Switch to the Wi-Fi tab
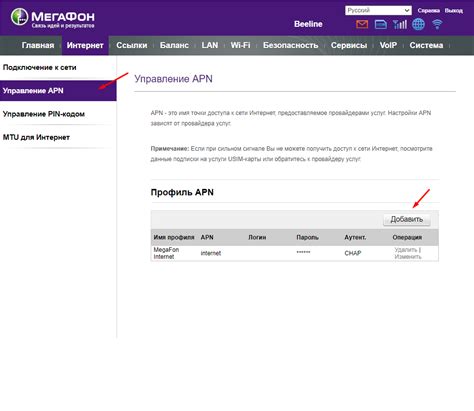The width and height of the screenshot is (474, 411). pos(240,45)
